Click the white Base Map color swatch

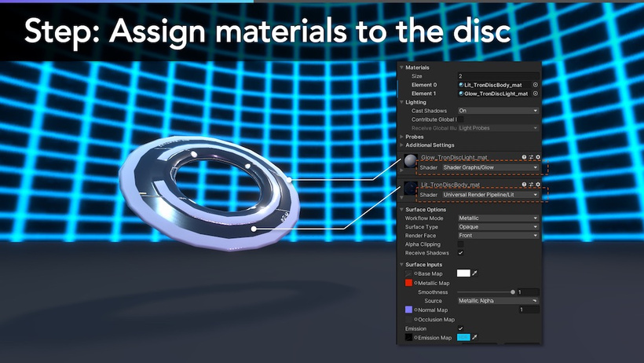(x=463, y=273)
